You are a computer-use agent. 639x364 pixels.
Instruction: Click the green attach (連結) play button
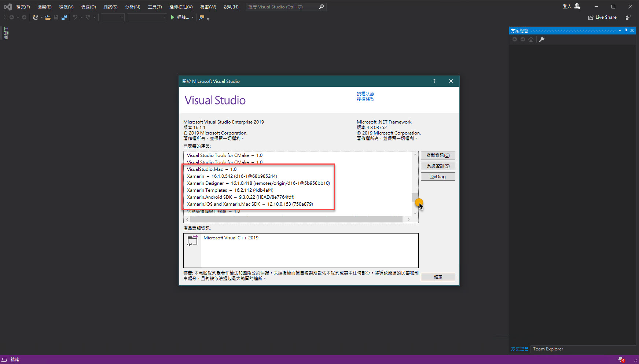(172, 17)
